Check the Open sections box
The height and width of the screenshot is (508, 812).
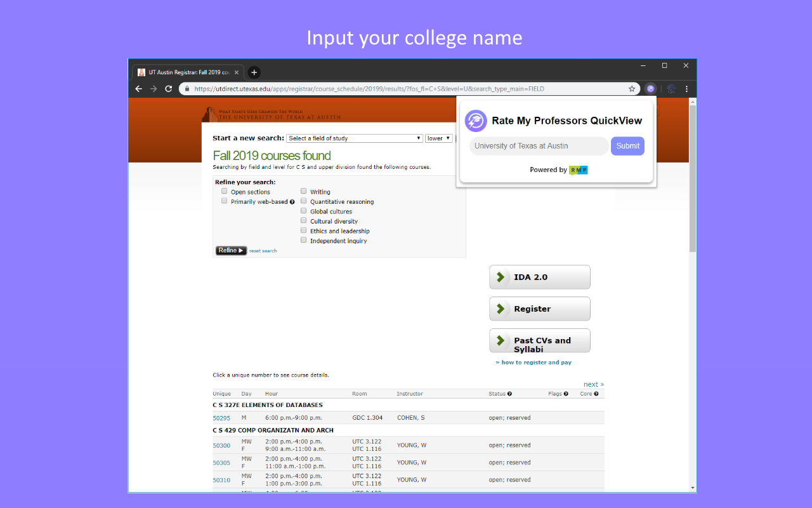pyautogui.click(x=224, y=191)
